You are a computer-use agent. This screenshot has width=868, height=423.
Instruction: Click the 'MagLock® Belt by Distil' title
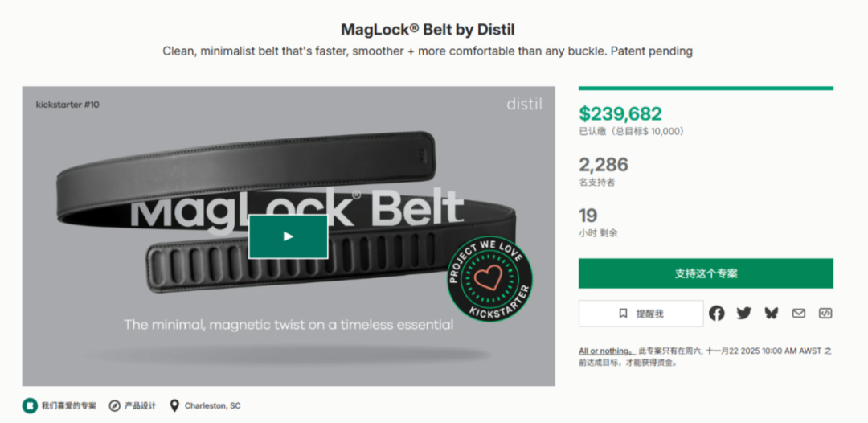click(x=428, y=30)
